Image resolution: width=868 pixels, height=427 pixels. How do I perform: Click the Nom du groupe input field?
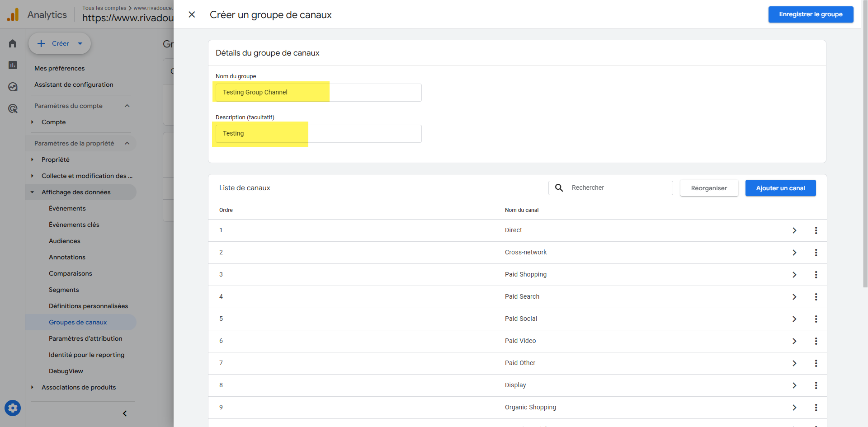(x=318, y=93)
